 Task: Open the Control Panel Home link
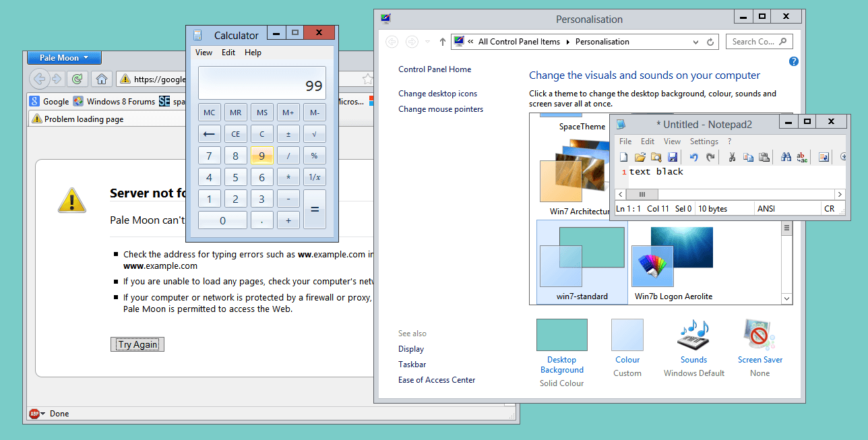click(x=435, y=69)
